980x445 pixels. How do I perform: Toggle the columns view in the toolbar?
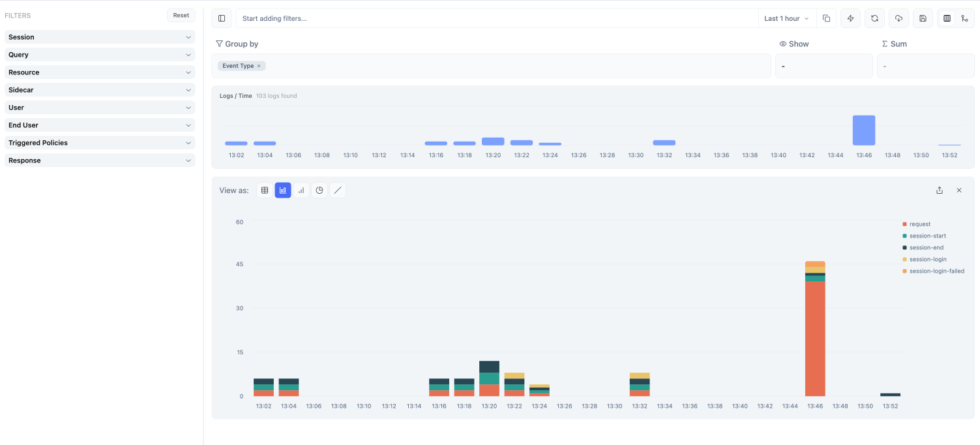coord(947,18)
